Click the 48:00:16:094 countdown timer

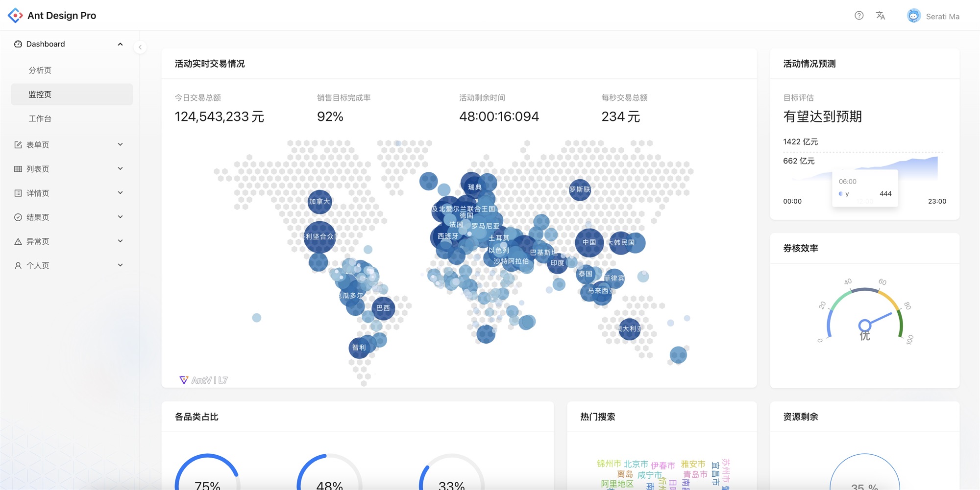pyautogui.click(x=499, y=117)
